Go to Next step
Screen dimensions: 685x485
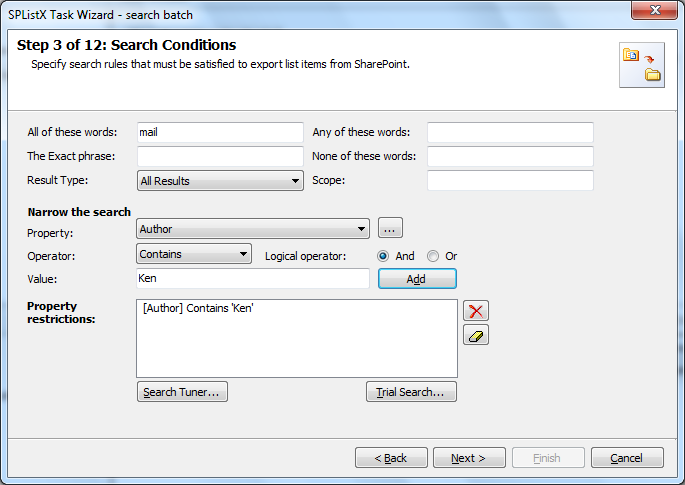[469, 458]
